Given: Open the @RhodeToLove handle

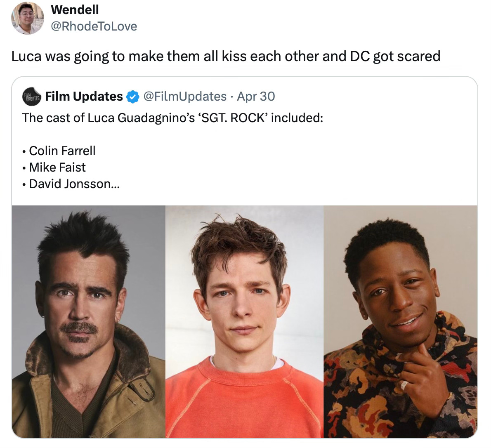Looking at the screenshot, I should (x=94, y=26).
